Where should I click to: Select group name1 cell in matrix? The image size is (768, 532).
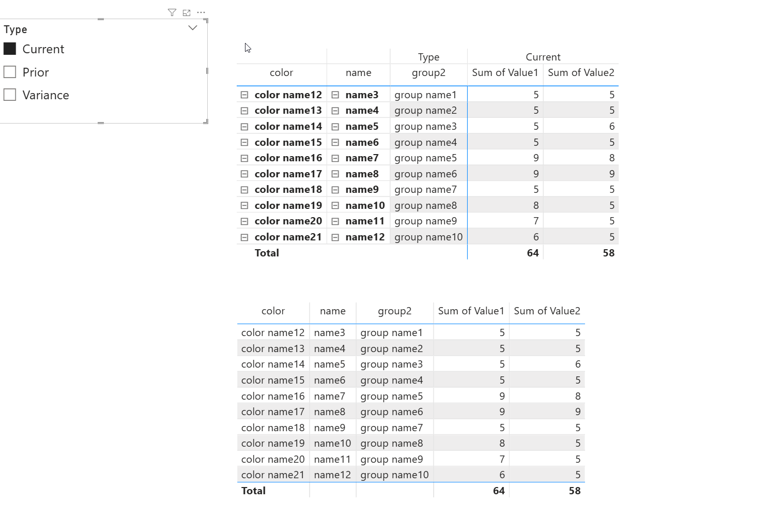point(425,95)
